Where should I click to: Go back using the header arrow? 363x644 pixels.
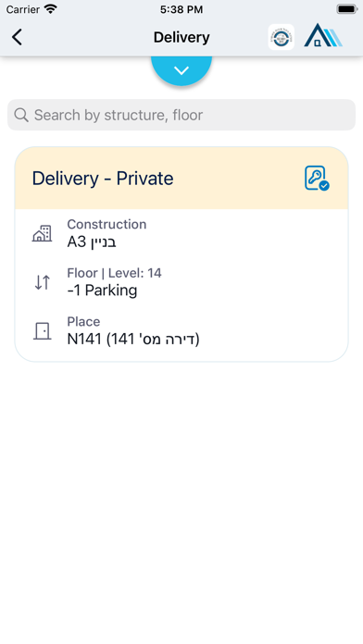17,37
